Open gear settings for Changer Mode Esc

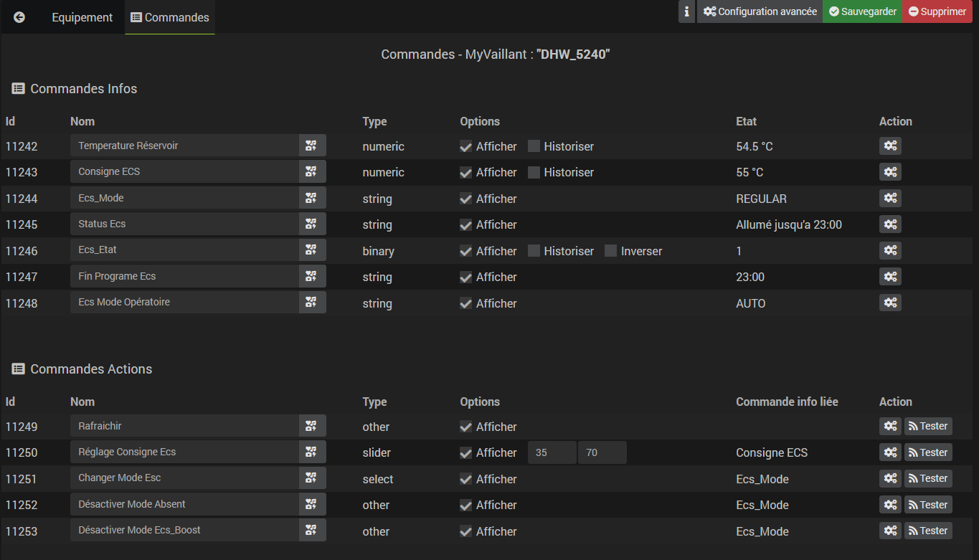coord(890,479)
